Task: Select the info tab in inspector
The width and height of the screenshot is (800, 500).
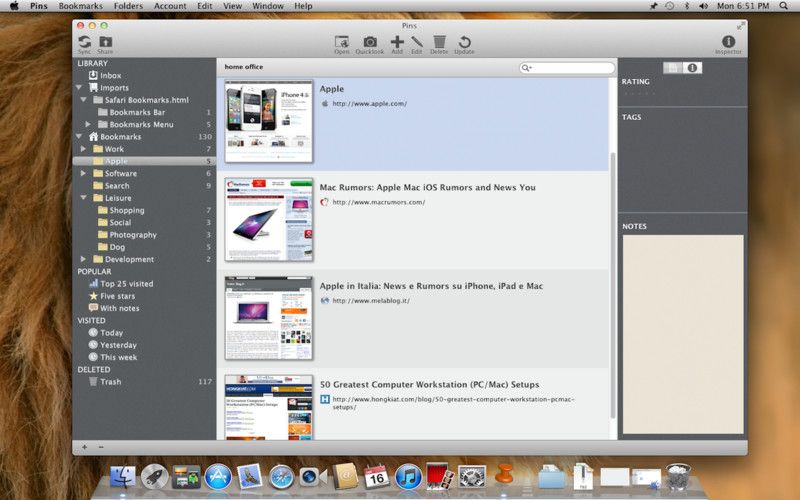Action: pos(692,67)
